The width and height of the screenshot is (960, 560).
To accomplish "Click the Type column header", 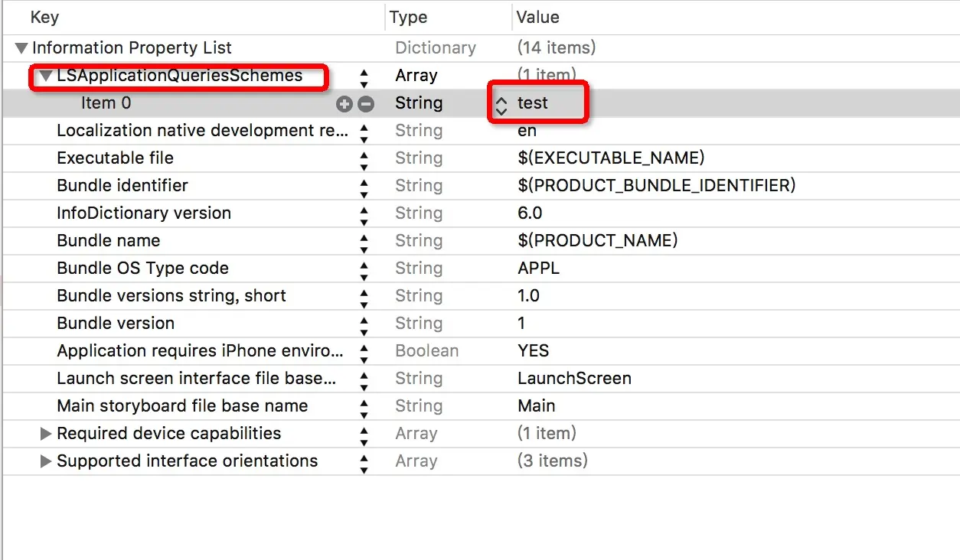I will (408, 17).
